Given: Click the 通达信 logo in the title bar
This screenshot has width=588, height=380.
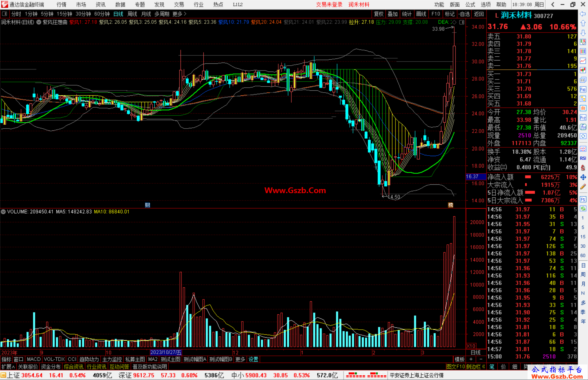Looking at the screenshot, I should click(5, 4).
